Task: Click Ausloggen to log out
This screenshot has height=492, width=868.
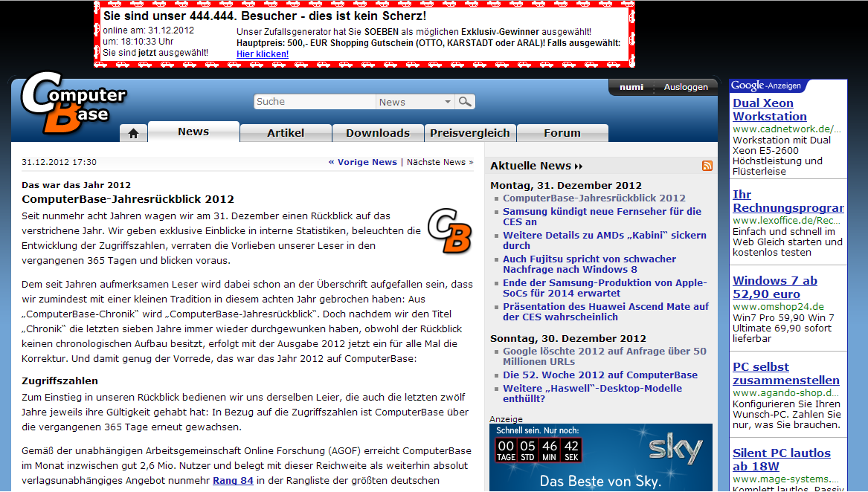Action: click(686, 87)
